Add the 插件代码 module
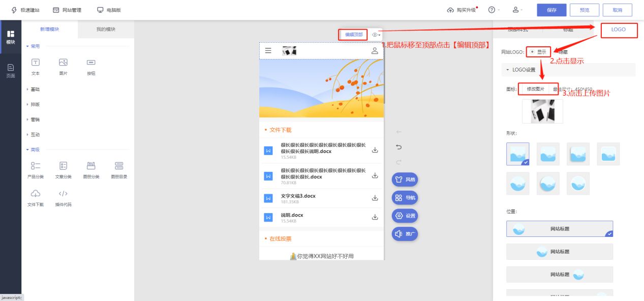Viewport: 644px width, 301px height. click(64, 198)
